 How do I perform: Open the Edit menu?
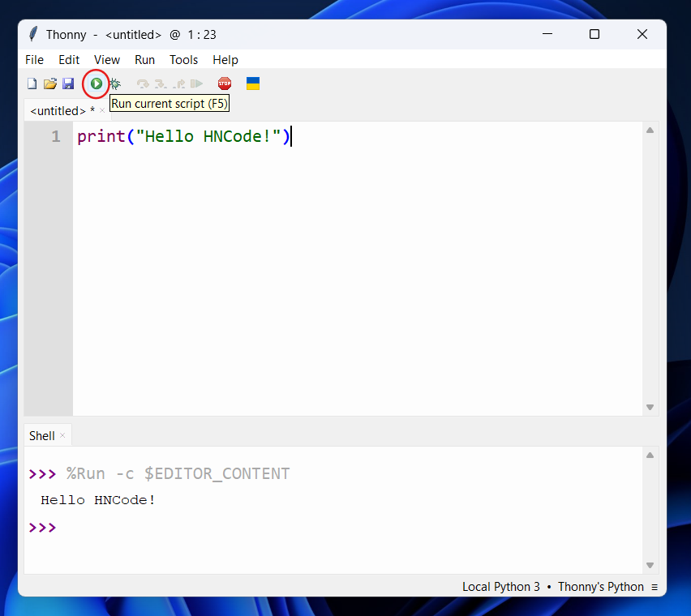[69, 60]
